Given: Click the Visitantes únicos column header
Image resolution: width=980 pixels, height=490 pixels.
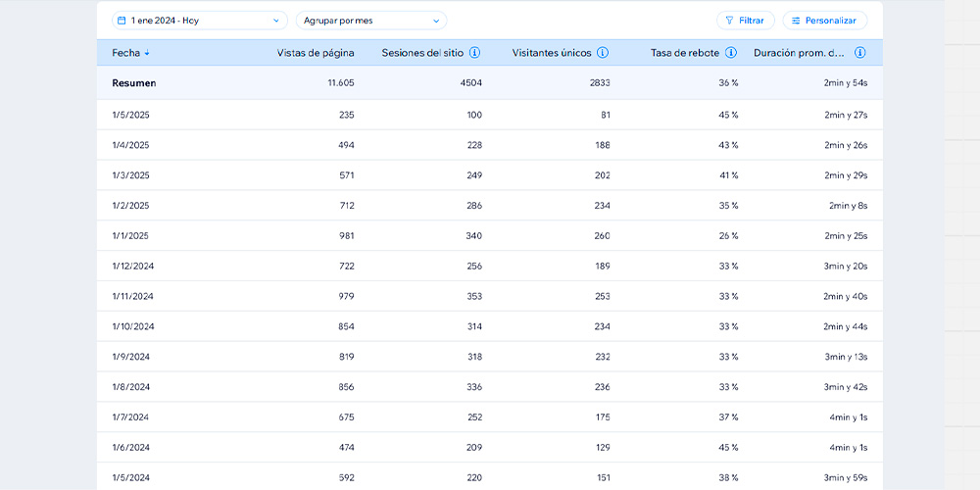Looking at the screenshot, I should (x=551, y=53).
